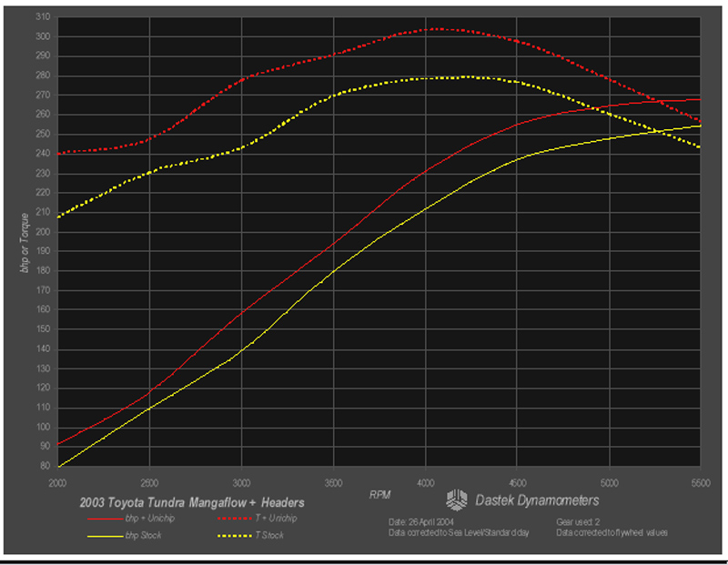Click the 270 value on the y-axis
Viewport: 728px width, 565px height.
tap(43, 96)
